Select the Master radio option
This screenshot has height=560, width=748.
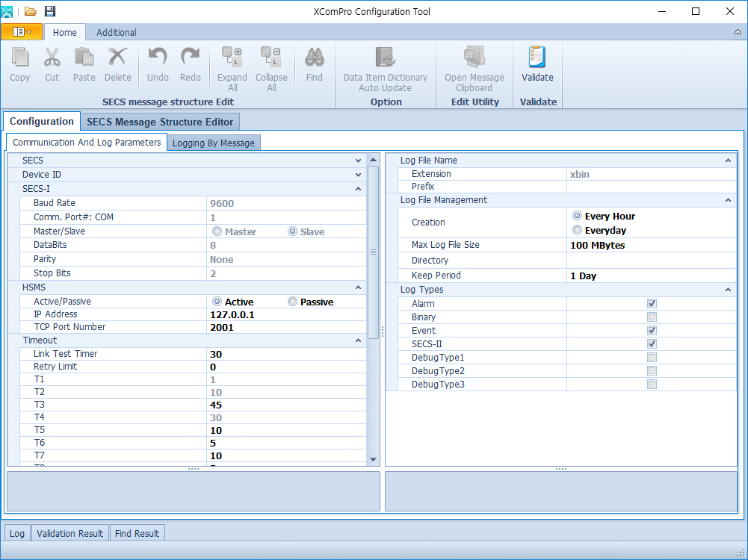pyautogui.click(x=217, y=231)
